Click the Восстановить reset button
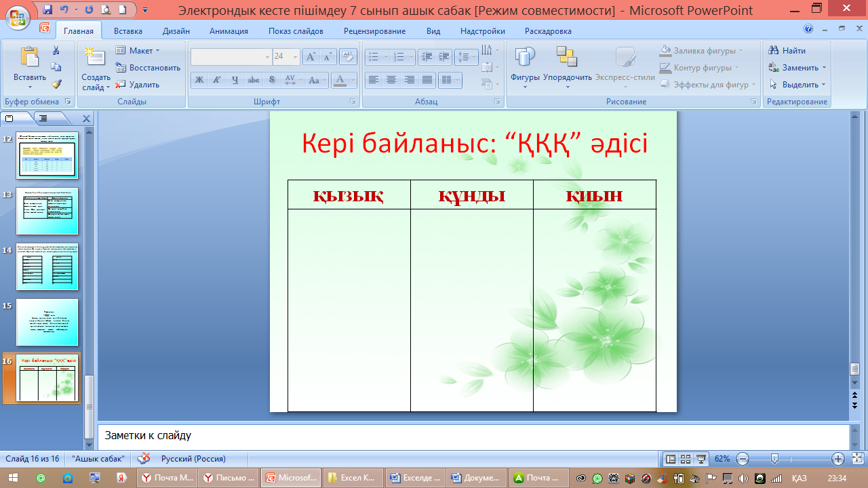 click(x=148, y=68)
